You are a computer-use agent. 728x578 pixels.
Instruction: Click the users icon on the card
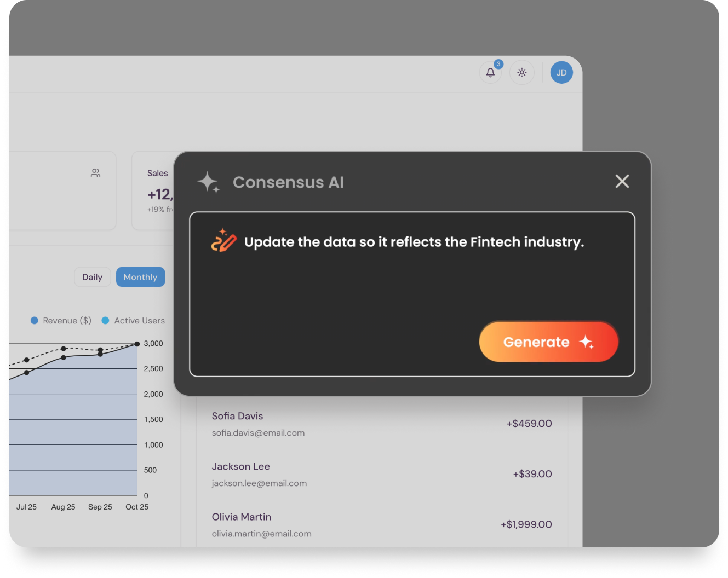pyautogui.click(x=95, y=173)
